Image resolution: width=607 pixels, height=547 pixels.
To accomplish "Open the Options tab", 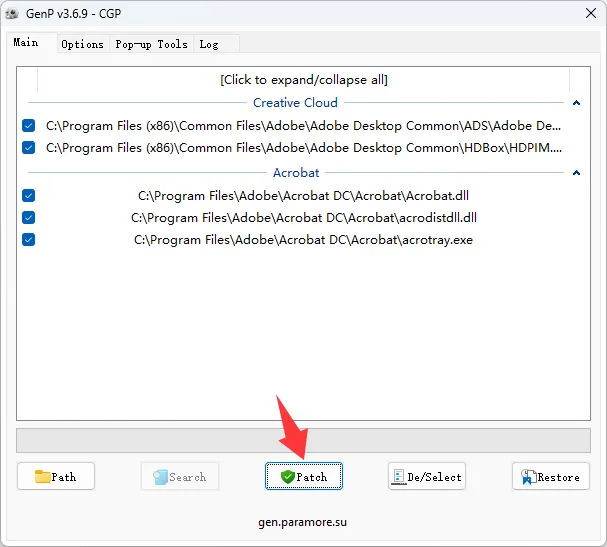I will (82, 44).
